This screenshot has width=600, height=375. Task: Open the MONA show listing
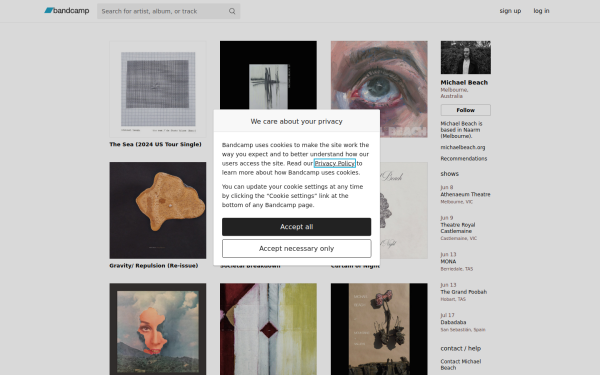(448, 262)
